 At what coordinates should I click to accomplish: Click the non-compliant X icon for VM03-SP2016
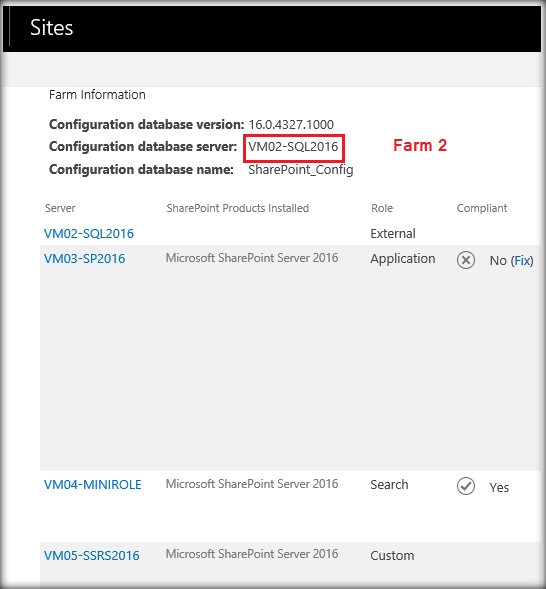pos(466,260)
